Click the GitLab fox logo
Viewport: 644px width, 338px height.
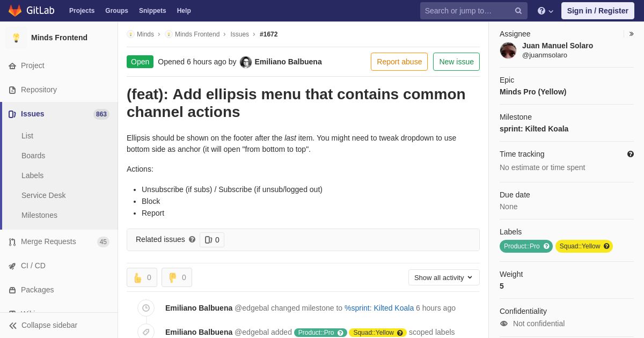click(x=15, y=11)
